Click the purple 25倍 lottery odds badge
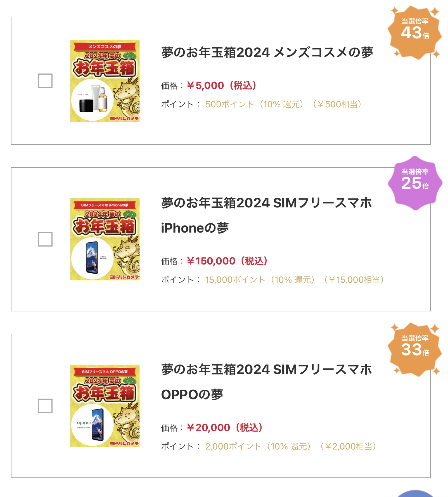The width and height of the screenshot is (448, 497). click(x=415, y=183)
